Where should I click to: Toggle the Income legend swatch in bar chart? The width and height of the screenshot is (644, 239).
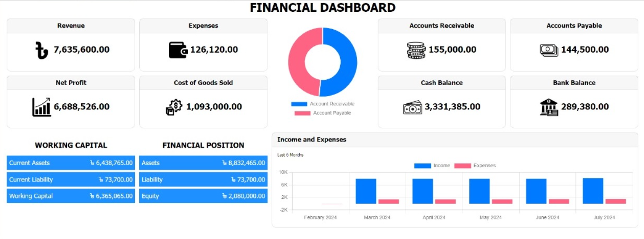[x=423, y=166]
